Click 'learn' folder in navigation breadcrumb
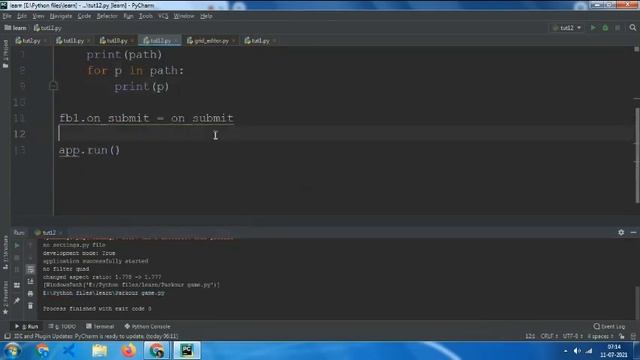This screenshot has height=360, width=640. (15, 28)
